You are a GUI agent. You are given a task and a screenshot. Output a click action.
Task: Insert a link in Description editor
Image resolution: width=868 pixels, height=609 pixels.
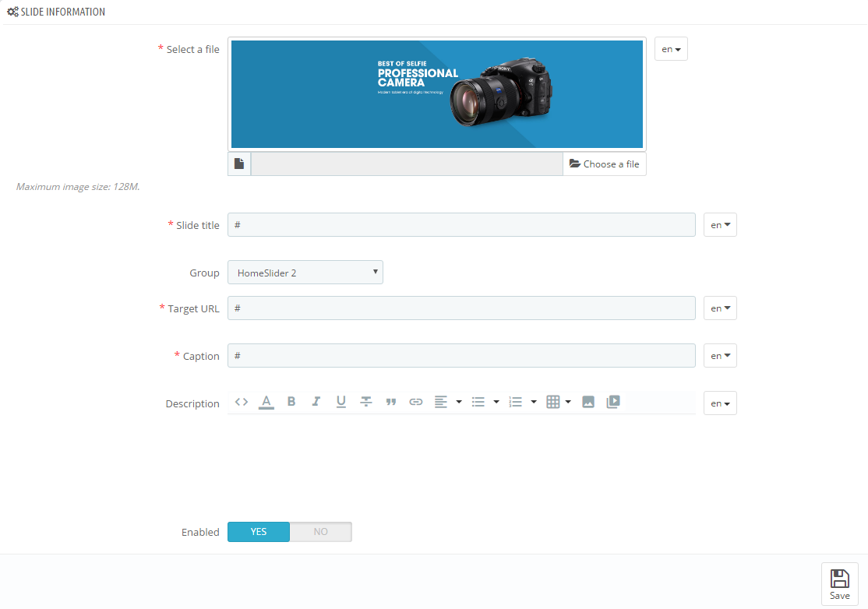tap(416, 402)
